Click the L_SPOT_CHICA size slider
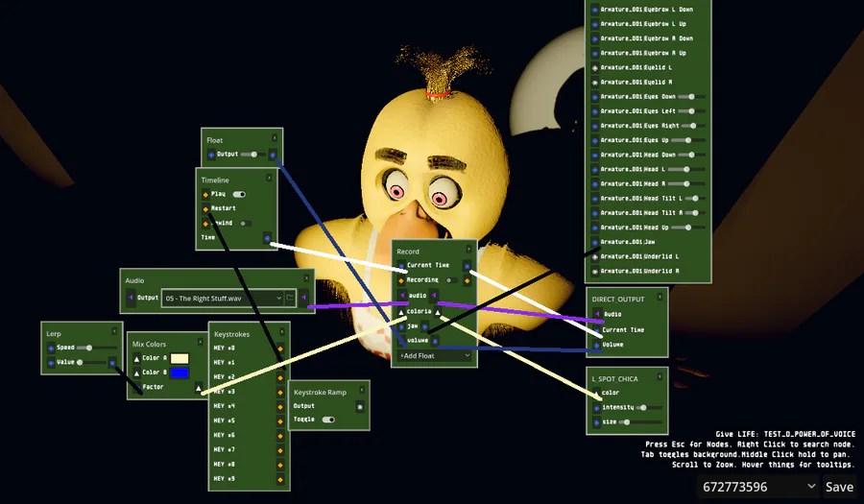 tap(640, 422)
